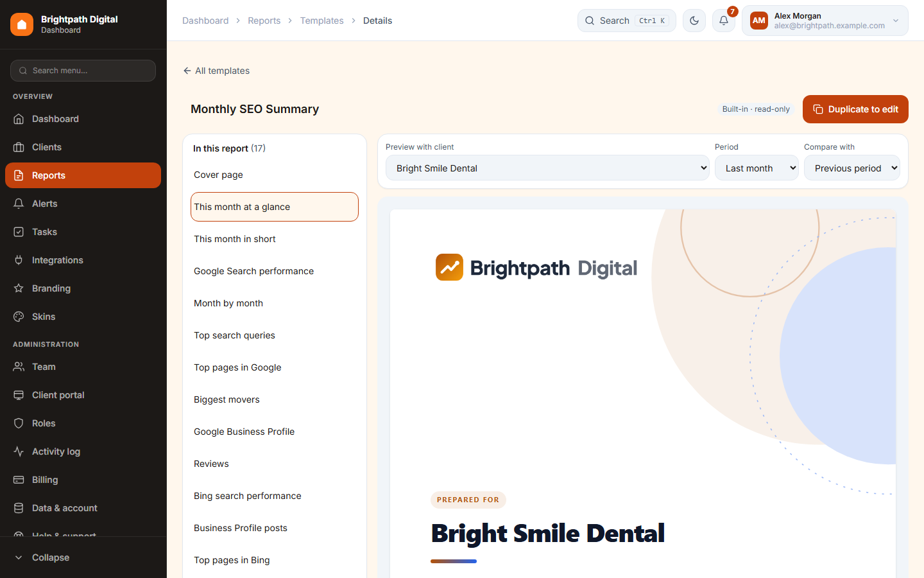Open Skins palette icon item
The height and width of the screenshot is (578, 924).
(x=83, y=317)
